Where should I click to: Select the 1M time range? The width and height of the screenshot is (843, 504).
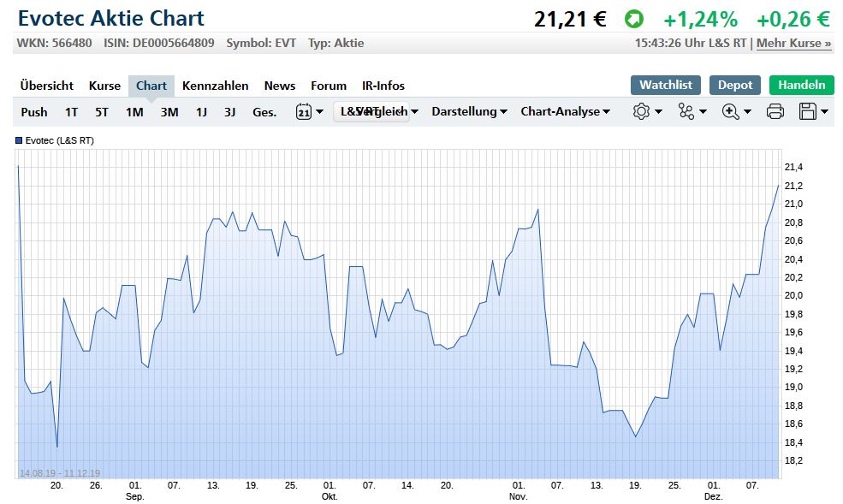134,112
